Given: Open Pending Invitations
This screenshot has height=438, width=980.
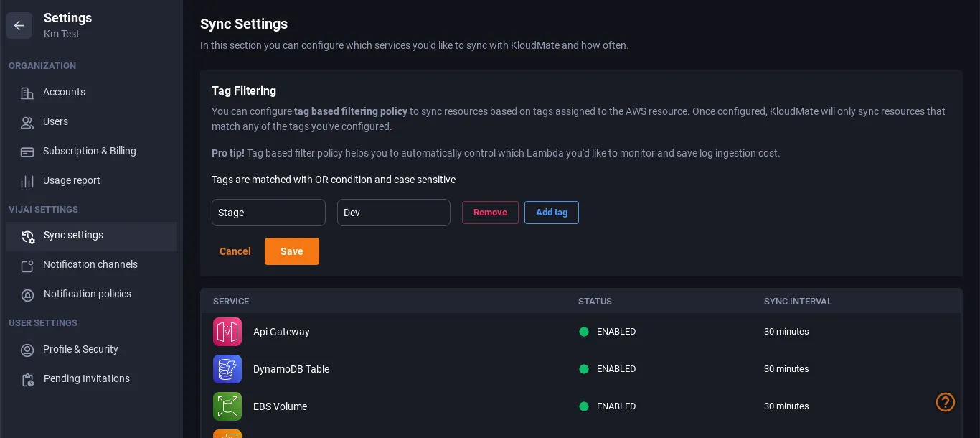Looking at the screenshot, I should tap(91, 379).
